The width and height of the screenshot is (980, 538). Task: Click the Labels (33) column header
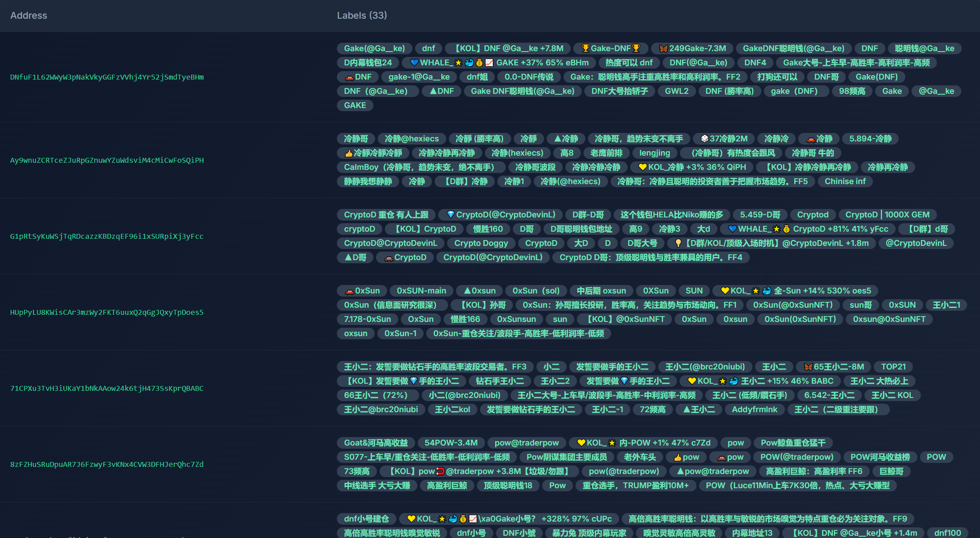(362, 16)
